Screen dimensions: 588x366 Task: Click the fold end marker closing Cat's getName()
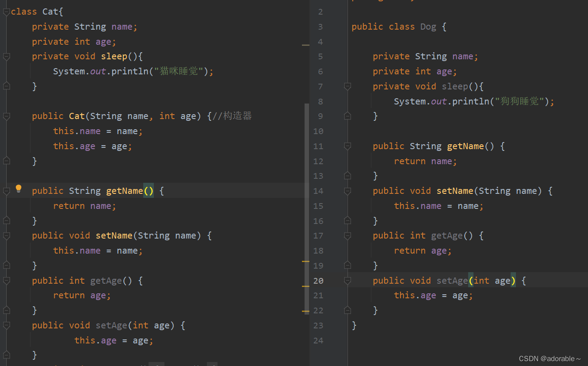point(6,221)
